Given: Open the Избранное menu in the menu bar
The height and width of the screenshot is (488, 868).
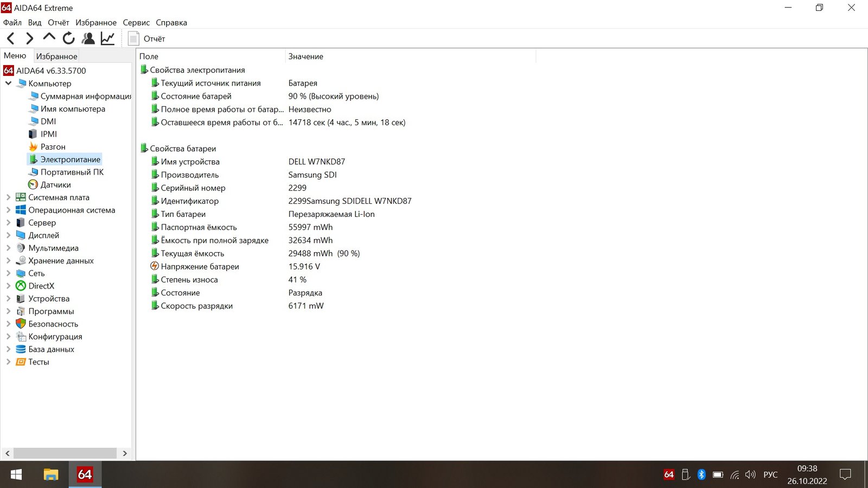Looking at the screenshot, I should (96, 22).
